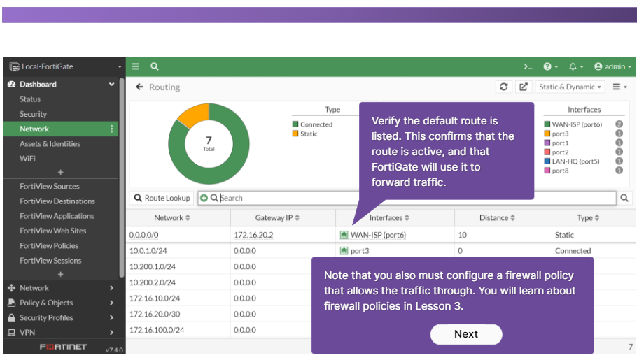
Task: Expand the VPN menu
Action: pyautogui.click(x=61, y=333)
